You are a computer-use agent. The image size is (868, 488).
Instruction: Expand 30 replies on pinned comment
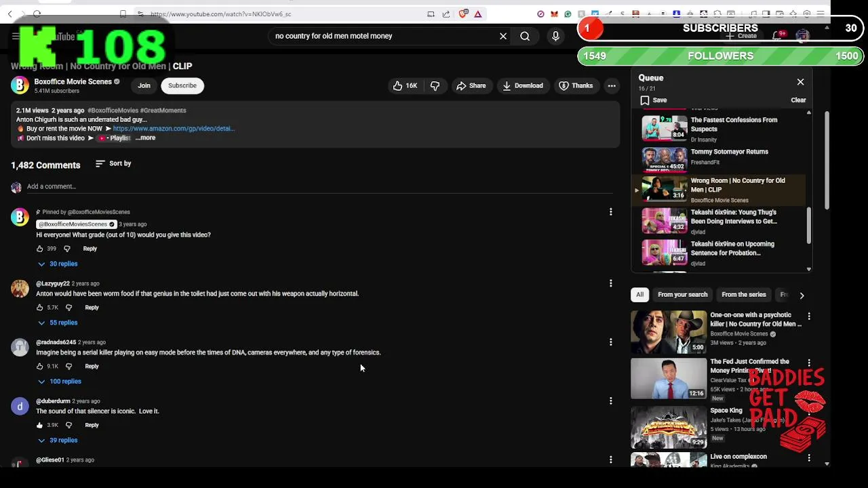pos(58,264)
